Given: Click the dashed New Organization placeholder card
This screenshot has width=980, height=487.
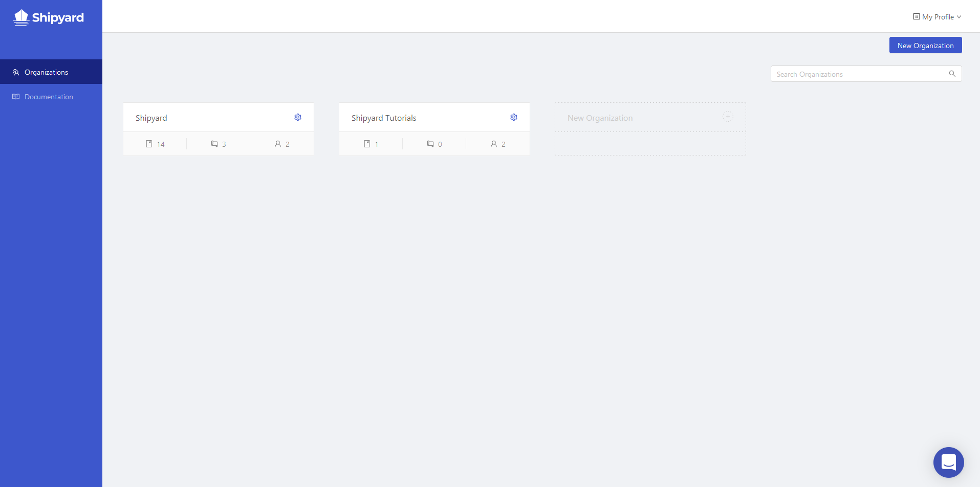Looking at the screenshot, I should click(x=650, y=129).
